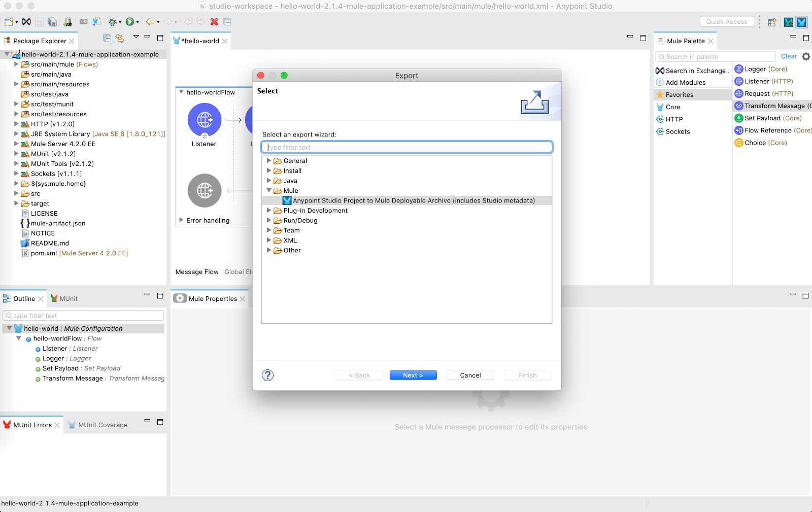Open the Export dialog help icon
Viewport: 812px width, 512px height.
tap(268, 376)
